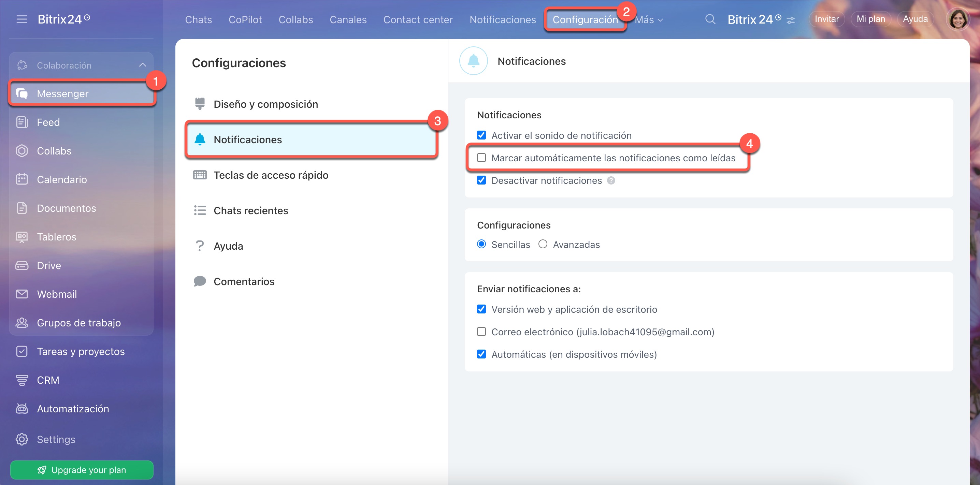Open the hamburger menu icon
Viewport: 980px width, 485px height.
pos(22,19)
